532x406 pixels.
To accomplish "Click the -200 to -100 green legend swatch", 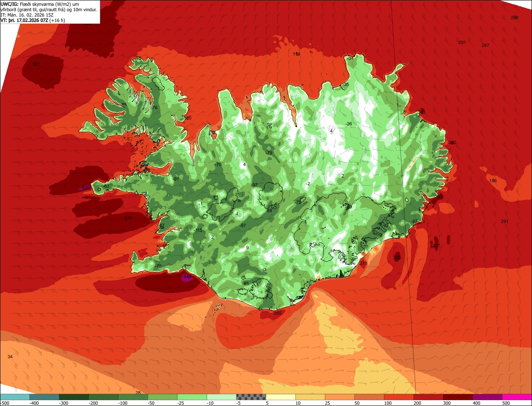I will point(103,397).
